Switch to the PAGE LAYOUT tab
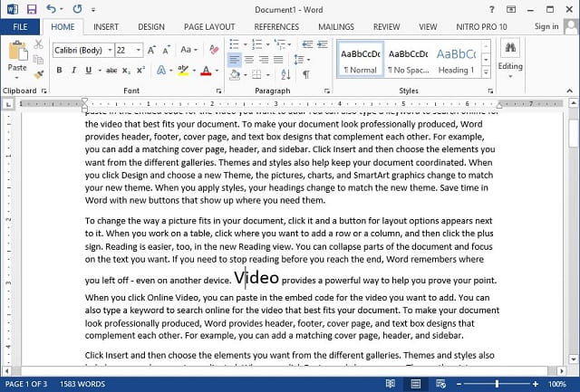Viewport: 580px width, 392px height. [209, 27]
